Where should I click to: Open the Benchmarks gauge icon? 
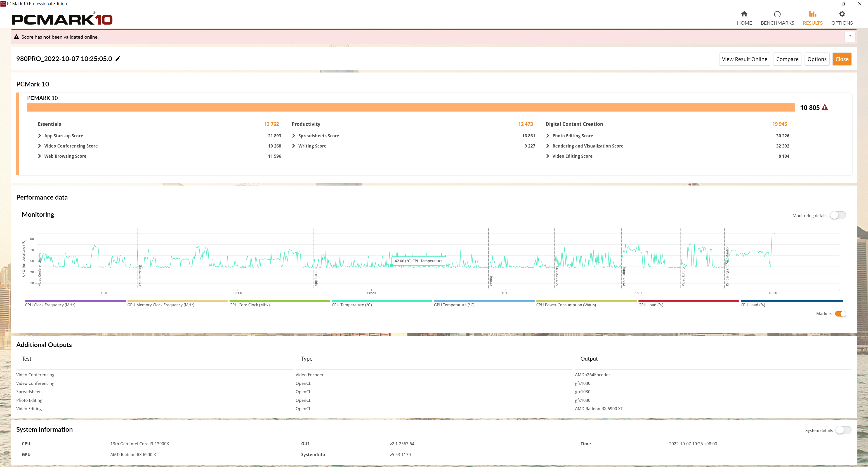[777, 14]
